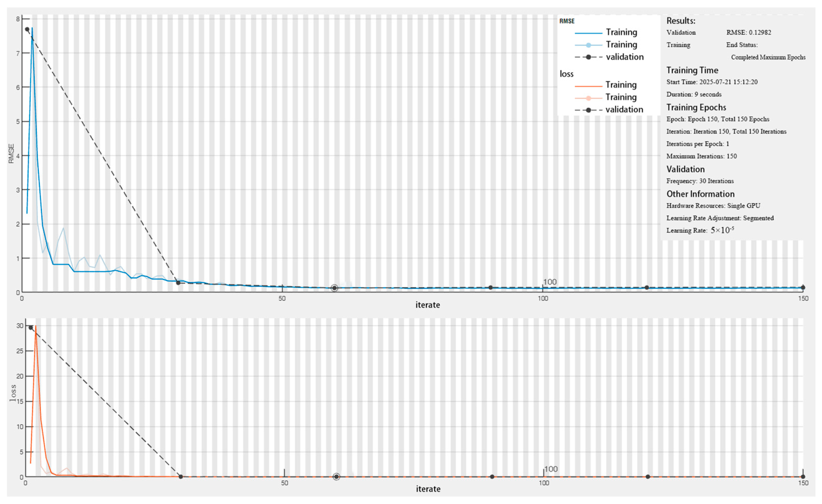Click the validation dot at iteration 90 on loss plot
Screen dimensions: 822x504
point(492,477)
